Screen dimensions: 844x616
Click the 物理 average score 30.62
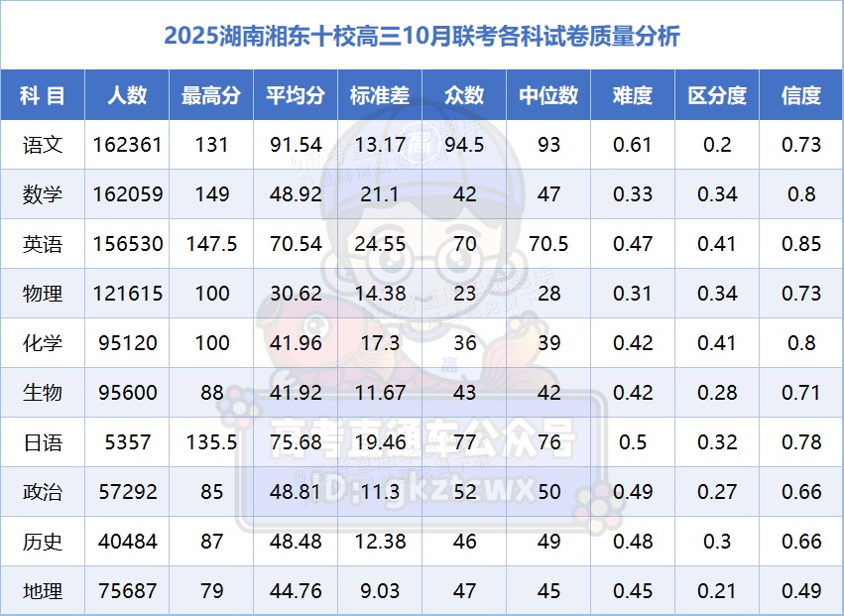click(296, 294)
